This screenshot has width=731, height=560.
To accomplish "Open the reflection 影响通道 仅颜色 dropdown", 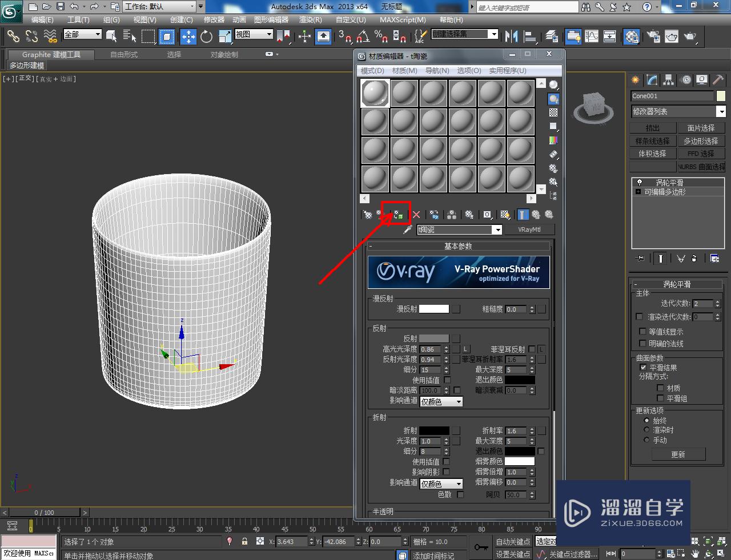I will 441,402.
